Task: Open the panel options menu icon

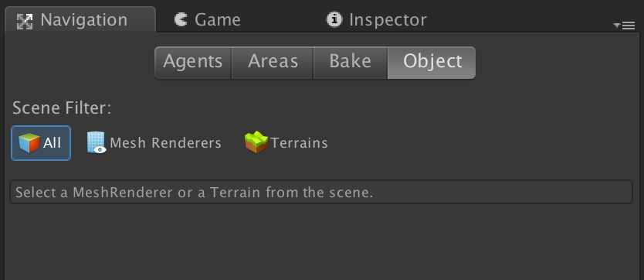Action: 625,26
